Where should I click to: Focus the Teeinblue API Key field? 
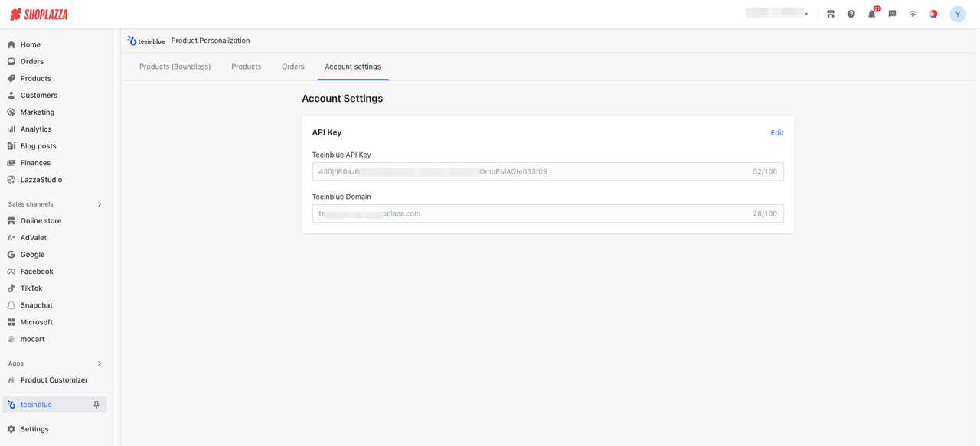pos(548,171)
